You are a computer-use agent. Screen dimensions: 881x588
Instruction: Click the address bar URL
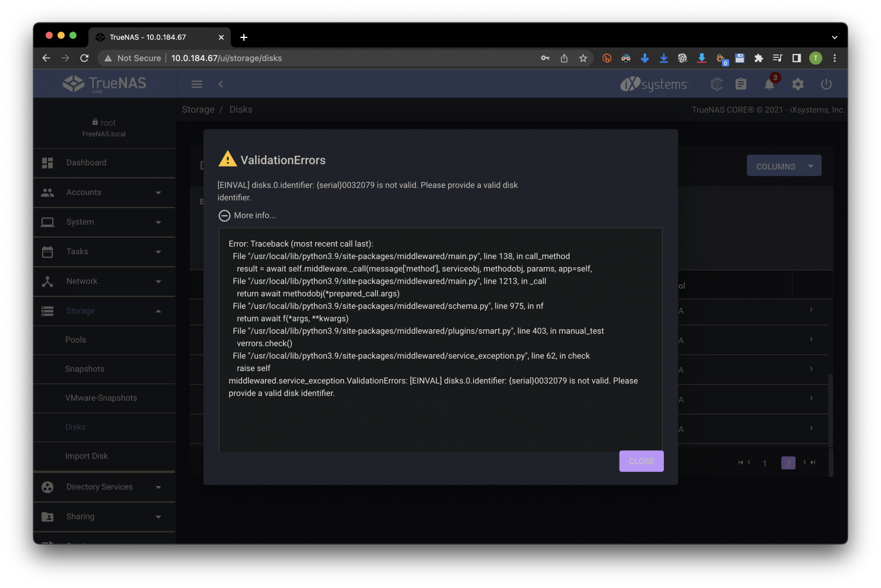tap(227, 58)
